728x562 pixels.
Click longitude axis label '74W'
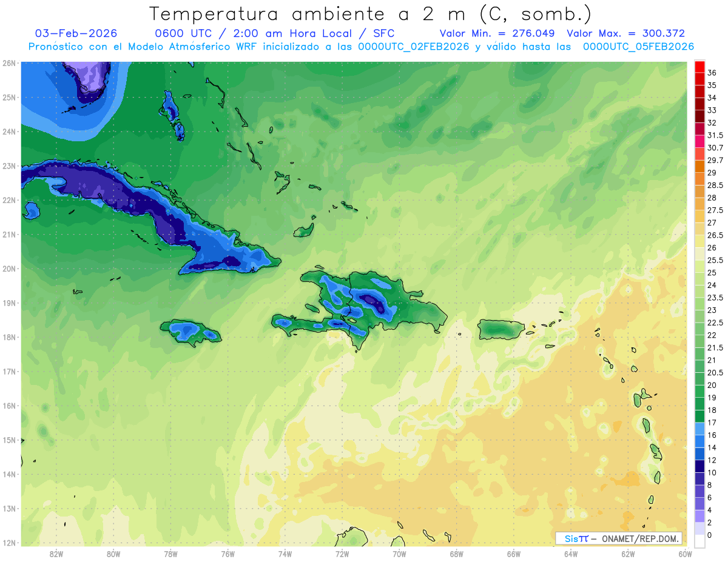pos(285,554)
